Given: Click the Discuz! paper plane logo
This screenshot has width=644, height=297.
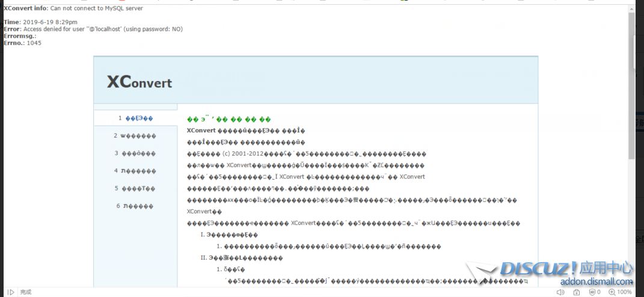Looking at the screenshot, I should [481, 274].
